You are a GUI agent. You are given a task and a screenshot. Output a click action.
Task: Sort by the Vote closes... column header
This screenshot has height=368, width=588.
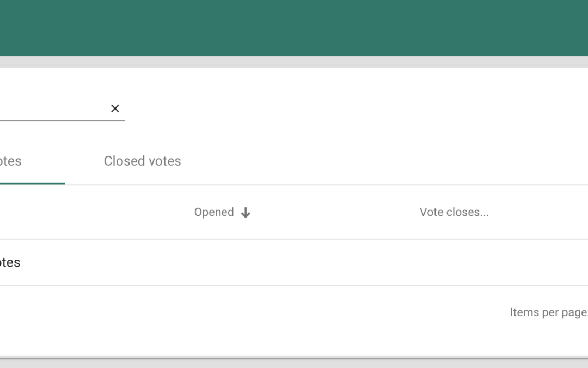[454, 212]
